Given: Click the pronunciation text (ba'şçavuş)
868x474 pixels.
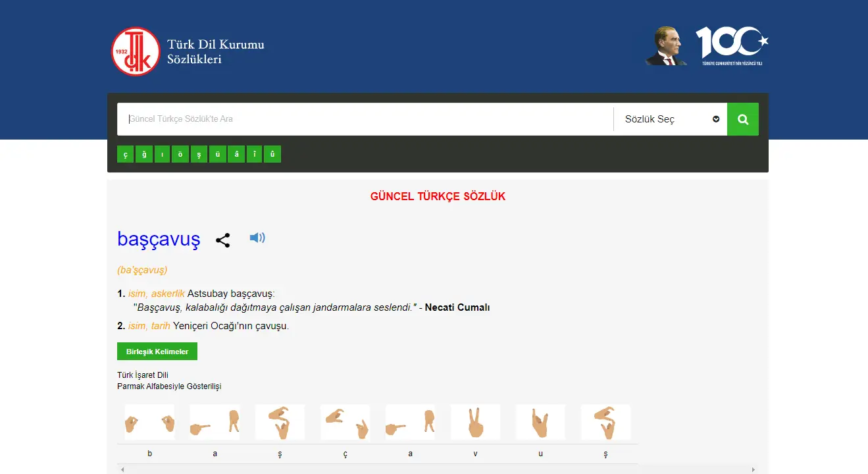Looking at the screenshot, I should [x=142, y=270].
